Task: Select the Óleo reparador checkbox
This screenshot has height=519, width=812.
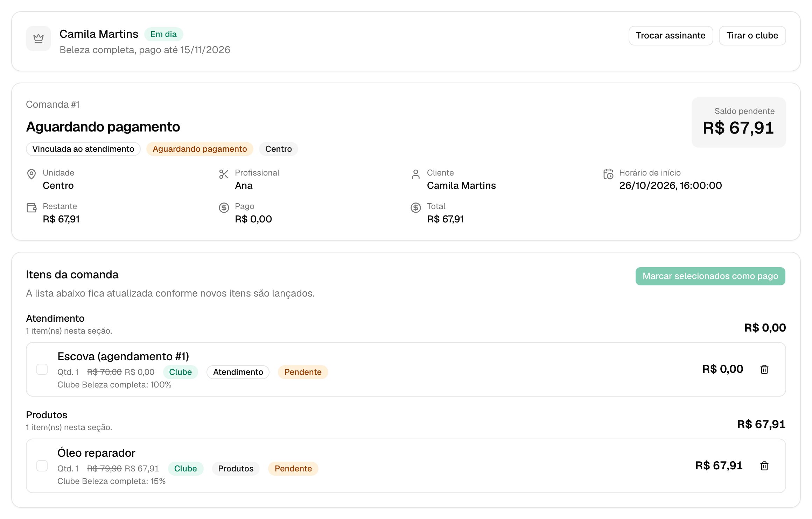Action: tap(42, 466)
